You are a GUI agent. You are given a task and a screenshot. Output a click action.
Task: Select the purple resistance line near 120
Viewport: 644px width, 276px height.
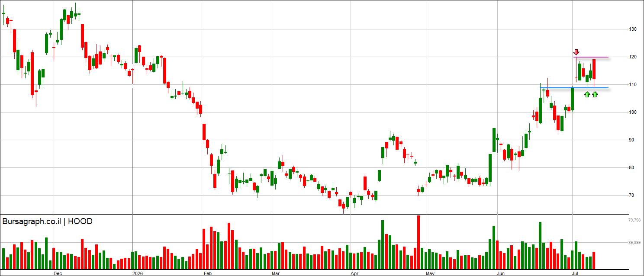point(591,57)
